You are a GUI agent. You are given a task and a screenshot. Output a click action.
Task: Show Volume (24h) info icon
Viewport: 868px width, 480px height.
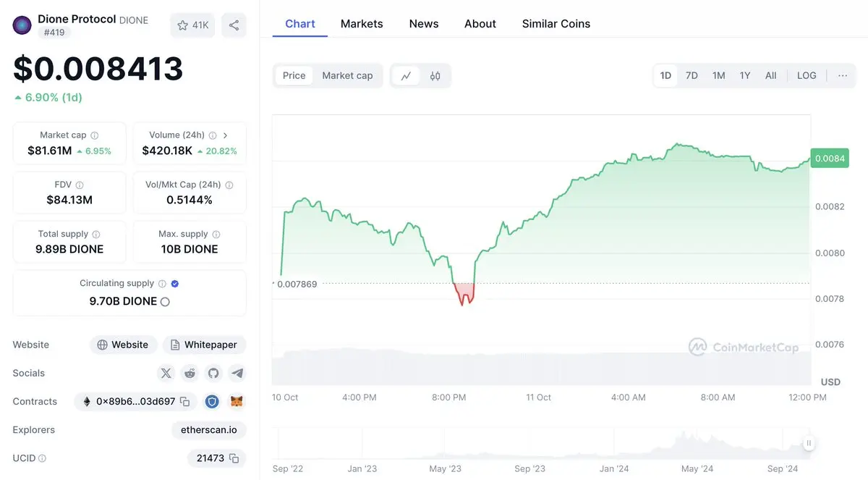[x=212, y=135]
